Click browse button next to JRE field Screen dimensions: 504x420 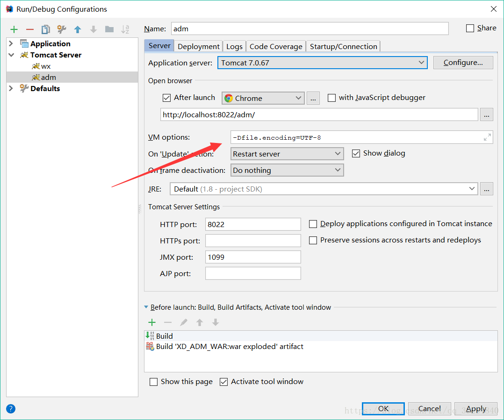click(x=487, y=189)
